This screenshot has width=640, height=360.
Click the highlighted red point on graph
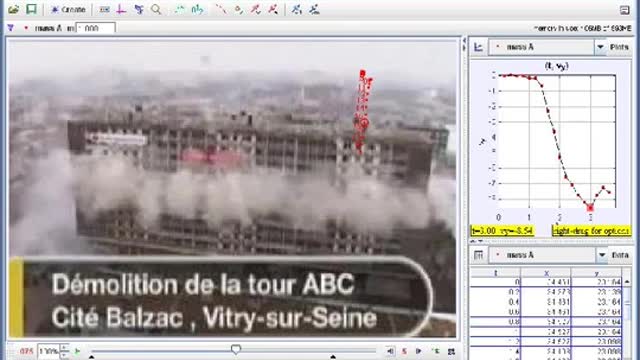pos(590,208)
